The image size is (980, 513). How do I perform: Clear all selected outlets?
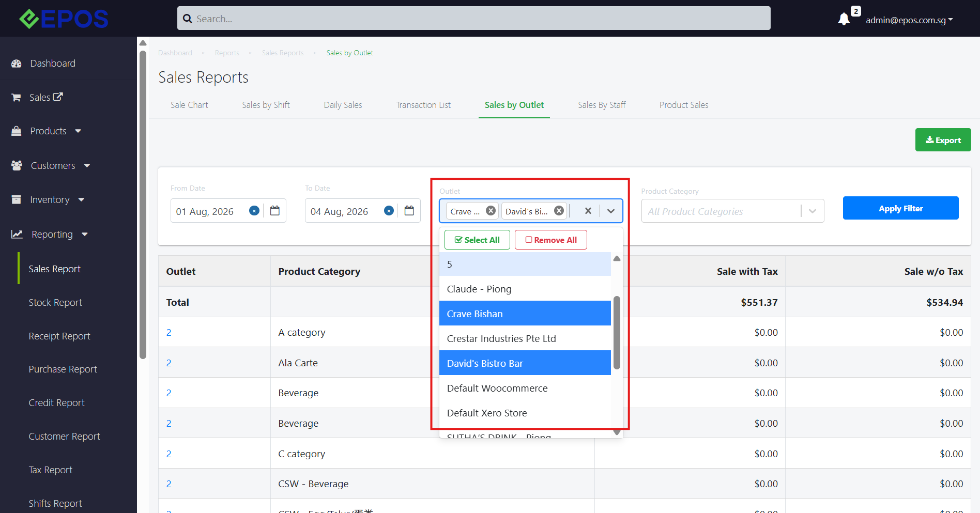[588, 211]
